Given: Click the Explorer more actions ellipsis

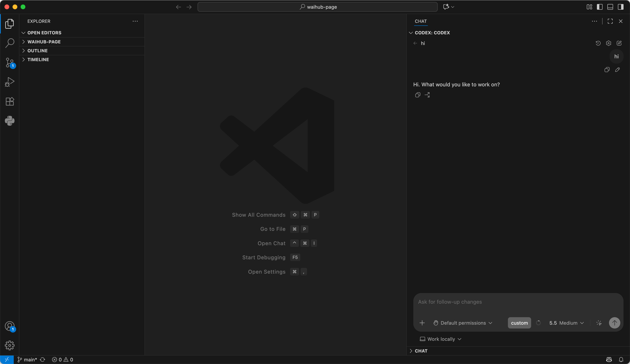Looking at the screenshot, I should tap(135, 21).
